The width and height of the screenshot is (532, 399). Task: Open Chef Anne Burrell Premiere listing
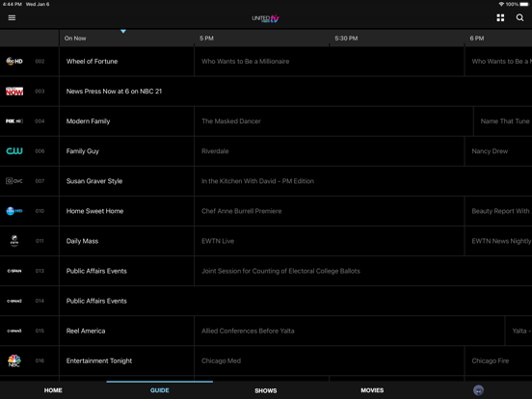[x=329, y=211]
